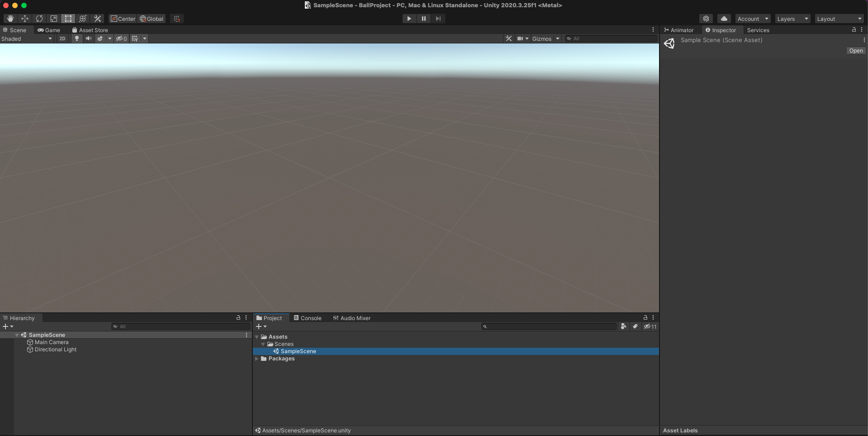Toggle scene grid visibility icon
Screen dimensions: 868x436
(135, 38)
